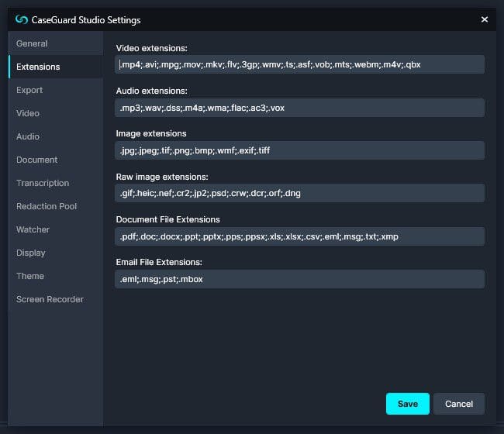
Task: Click the 'CaseGuard Studio Settings' title text
Action: tap(86, 20)
